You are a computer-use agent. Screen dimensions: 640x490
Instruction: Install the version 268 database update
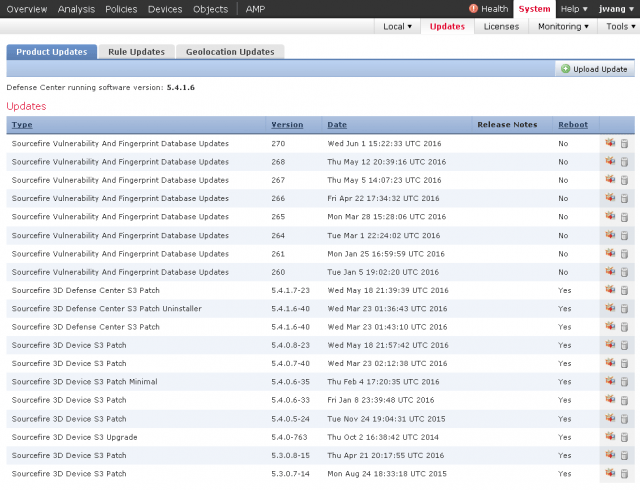tap(610, 161)
